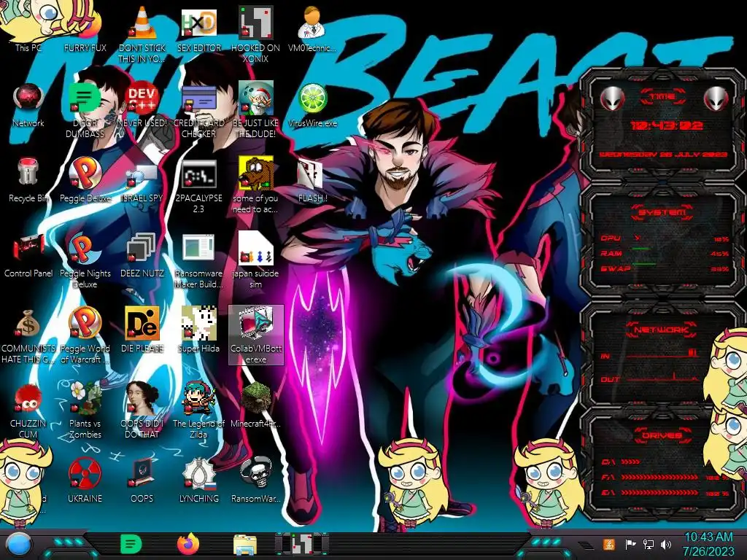Launch Peggle Nights Deluxe
Viewport: 747px width, 560px height.
click(x=85, y=260)
